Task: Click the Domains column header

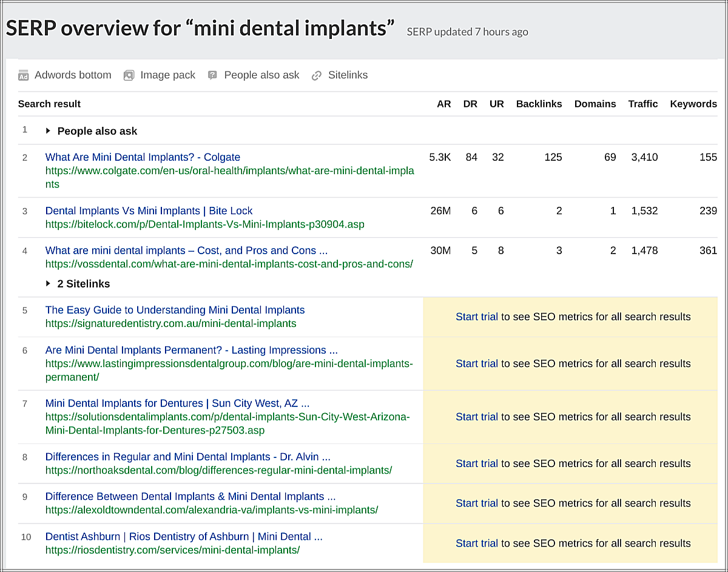Action: click(x=595, y=104)
